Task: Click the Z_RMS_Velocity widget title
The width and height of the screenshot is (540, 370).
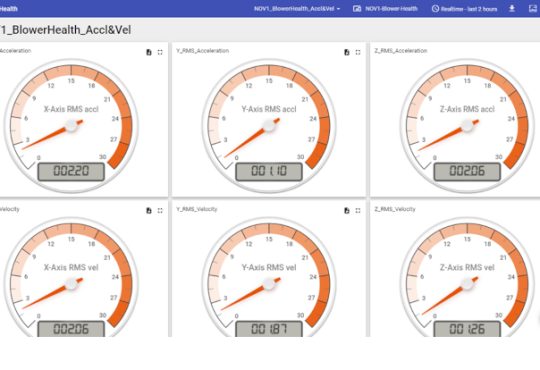Action: [x=395, y=209]
